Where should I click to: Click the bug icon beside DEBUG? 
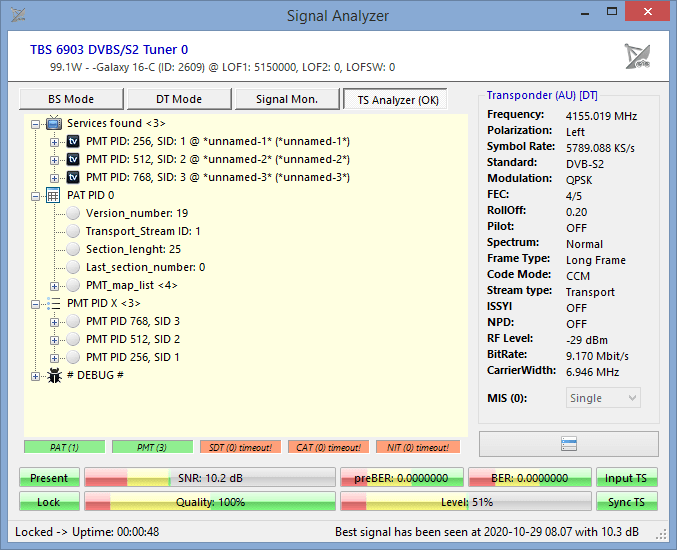[x=54, y=376]
